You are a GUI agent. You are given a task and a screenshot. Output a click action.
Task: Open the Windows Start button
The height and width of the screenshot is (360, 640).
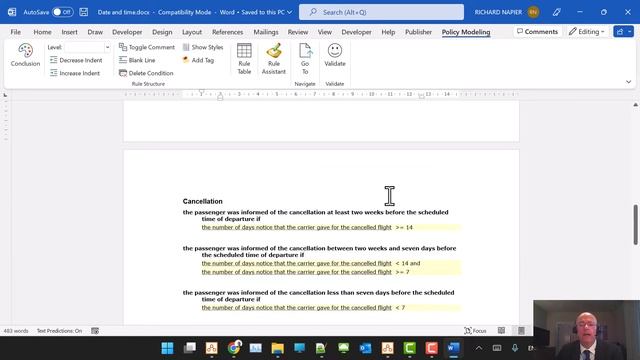point(167,348)
